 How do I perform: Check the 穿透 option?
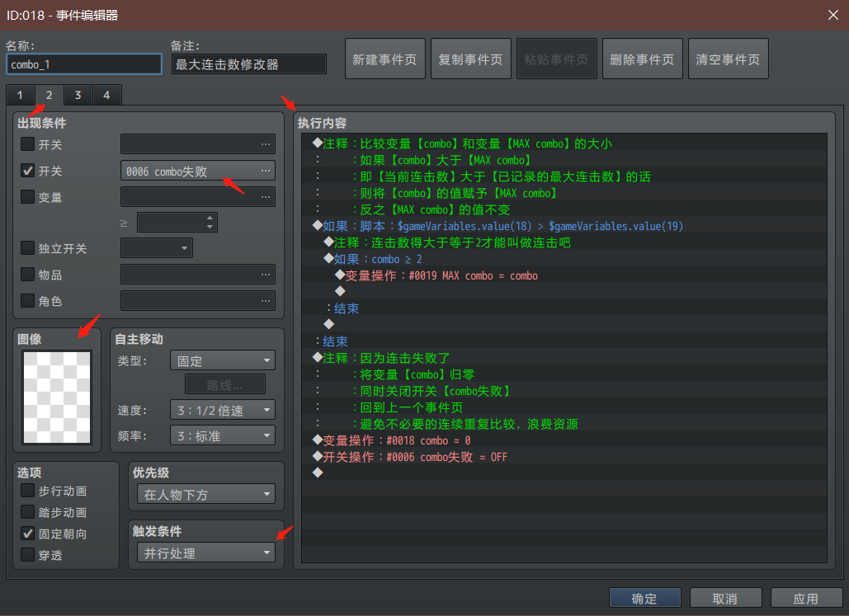click(27, 555)
